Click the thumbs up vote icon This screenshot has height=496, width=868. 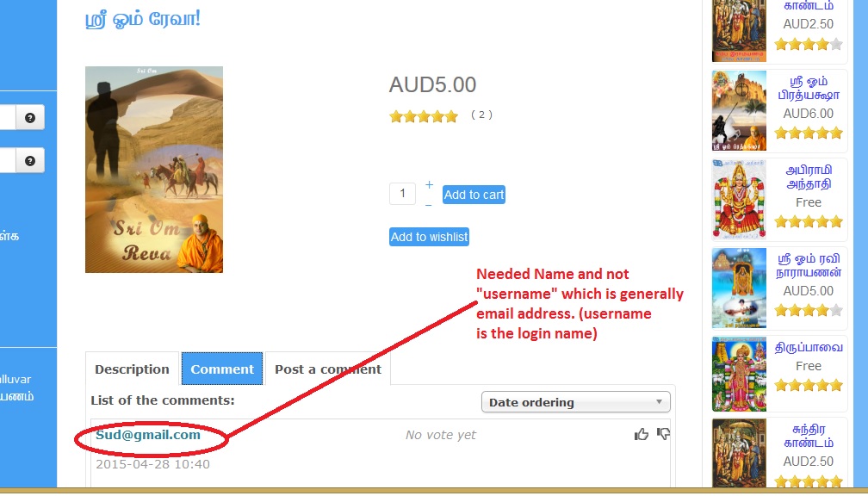pos(641,435)
